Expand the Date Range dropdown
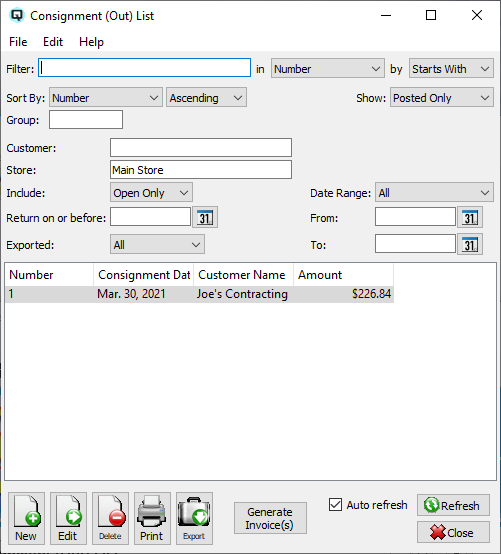This screenshot has height=554, width=501. [x=434, y=193]
